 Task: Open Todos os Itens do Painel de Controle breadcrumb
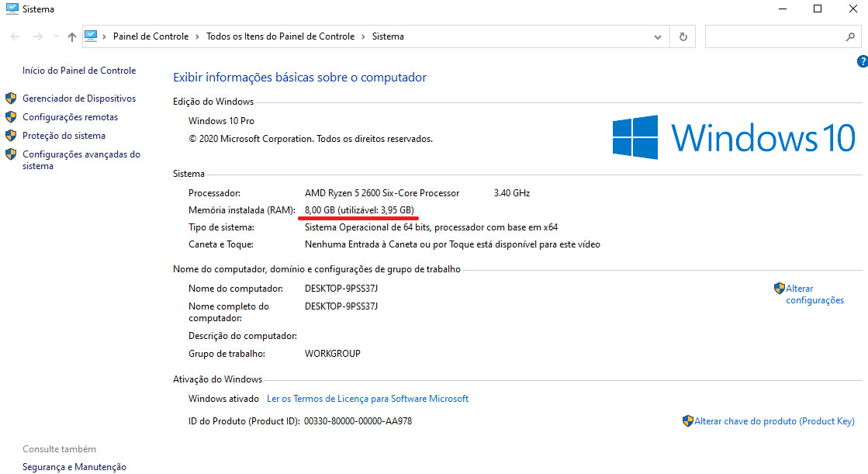pos(280,36)
